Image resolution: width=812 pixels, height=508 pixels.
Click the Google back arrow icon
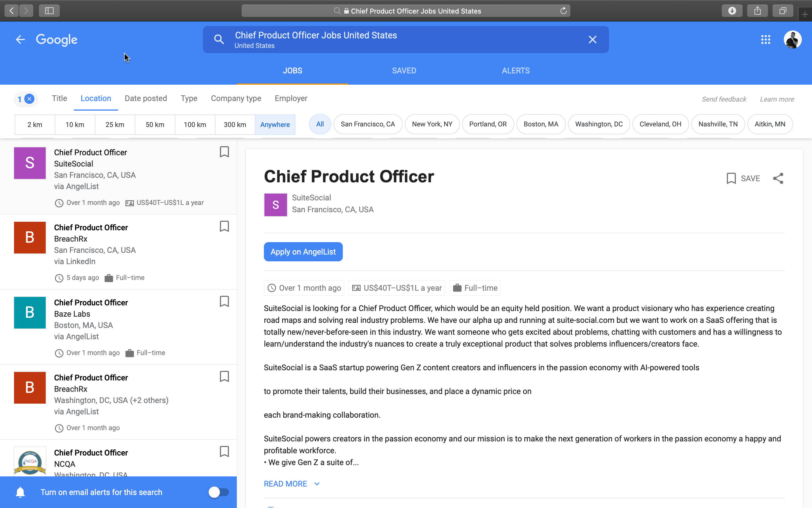click(20, 40)
